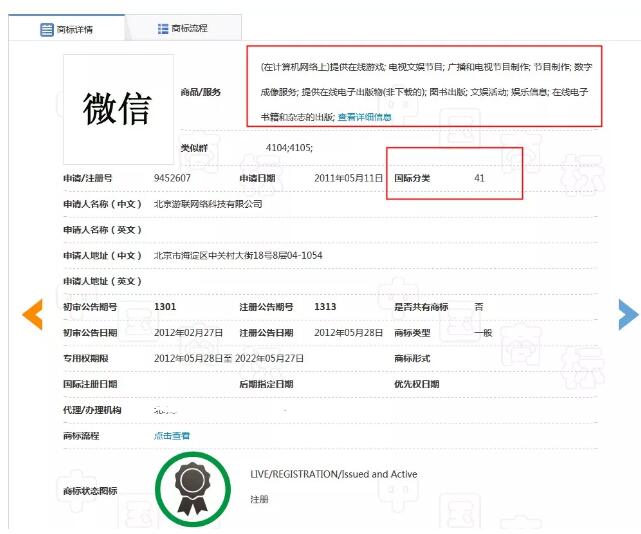Screen dimensions: 641x534
Task: Select applicant name 北京游联网络科技有限公司
Action: click(208, 204)
